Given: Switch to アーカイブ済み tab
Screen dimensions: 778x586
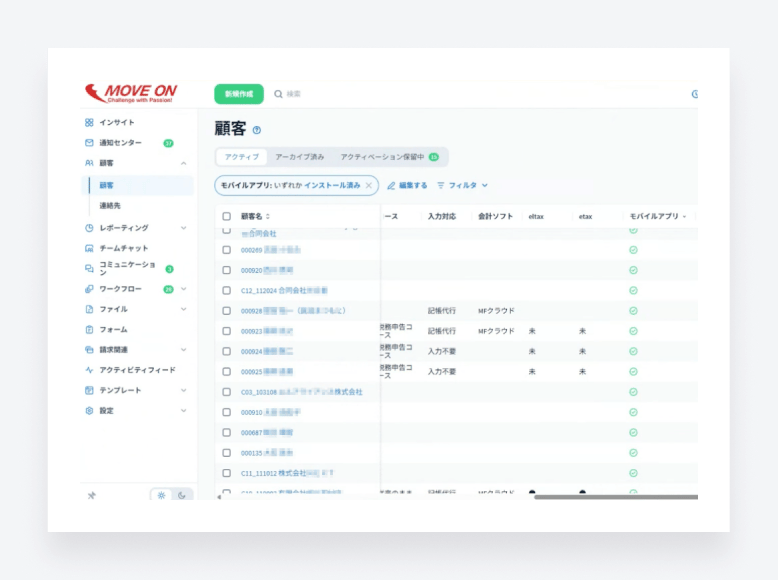Looking at the screenshot, I should [x=300, y=157].
